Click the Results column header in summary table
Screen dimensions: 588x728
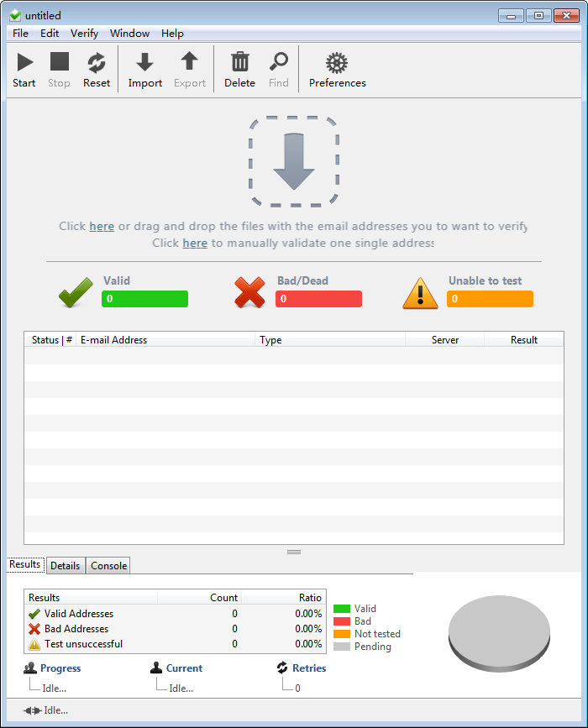(x=91, y=598)
